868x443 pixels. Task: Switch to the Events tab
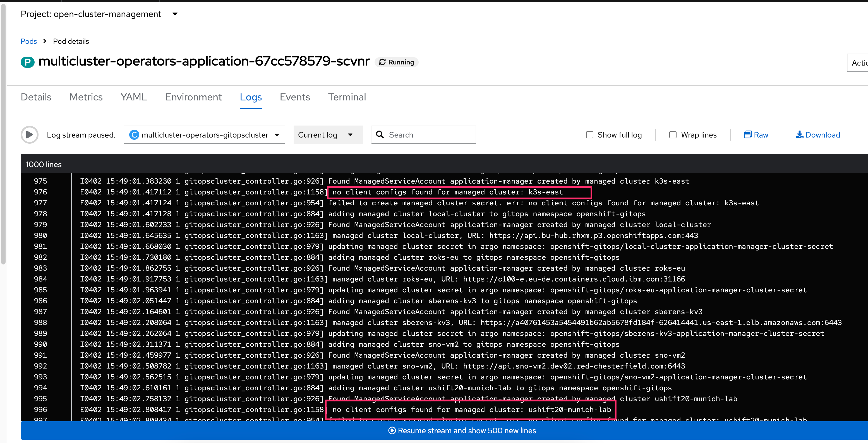294,97
